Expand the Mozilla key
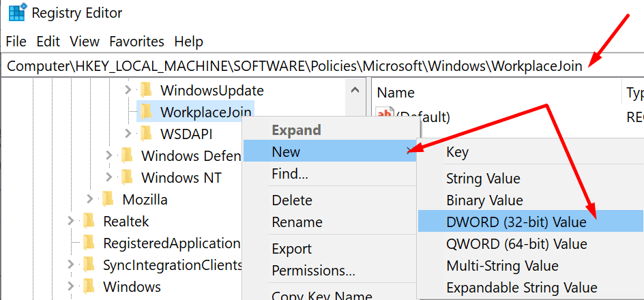The height and width of the screenshot is (300, 644). [x=90, y=200]
